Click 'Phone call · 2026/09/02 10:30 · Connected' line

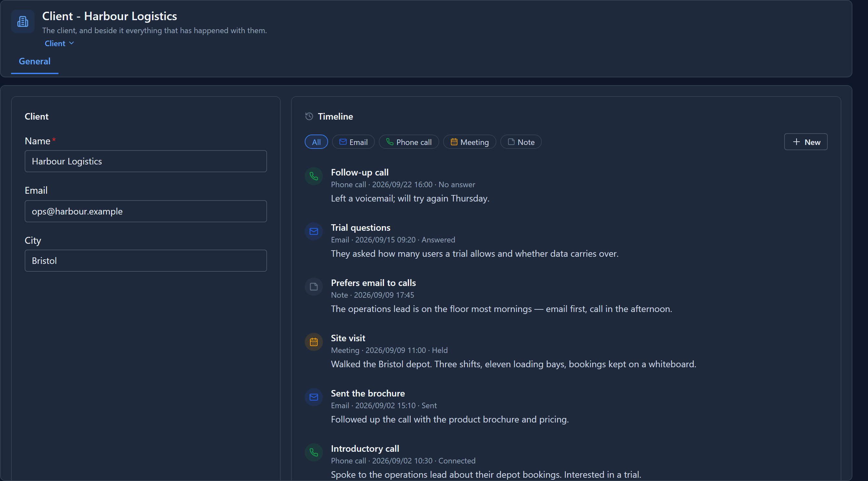[x=403, y=461]
